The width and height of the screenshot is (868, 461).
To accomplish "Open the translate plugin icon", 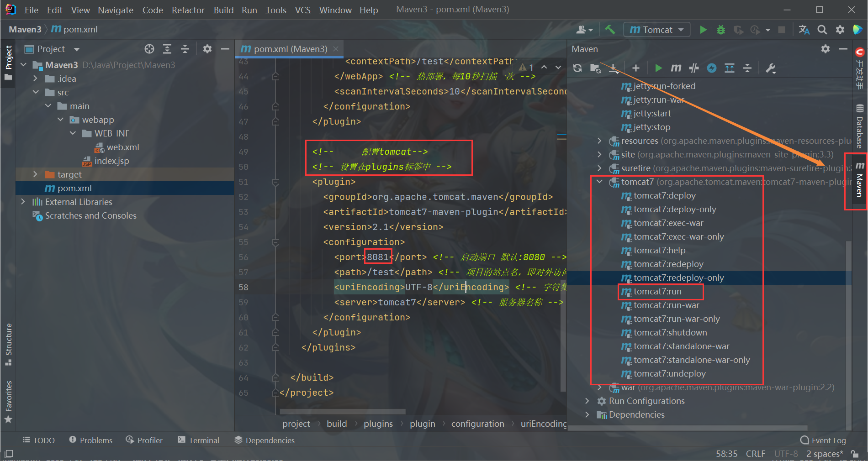I will pyautogui.click(x=804, y=30).
